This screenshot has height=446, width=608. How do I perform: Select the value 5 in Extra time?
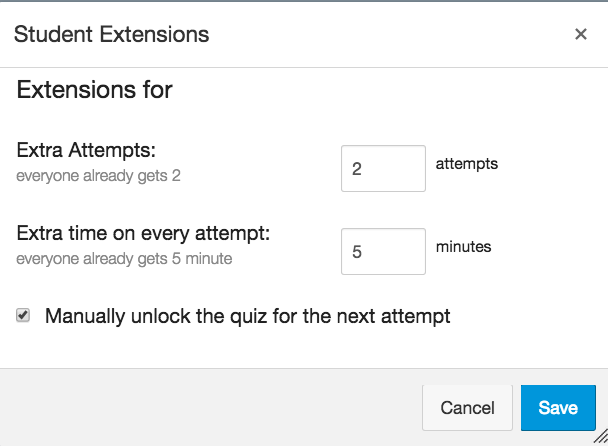click(x=357, y=253)
